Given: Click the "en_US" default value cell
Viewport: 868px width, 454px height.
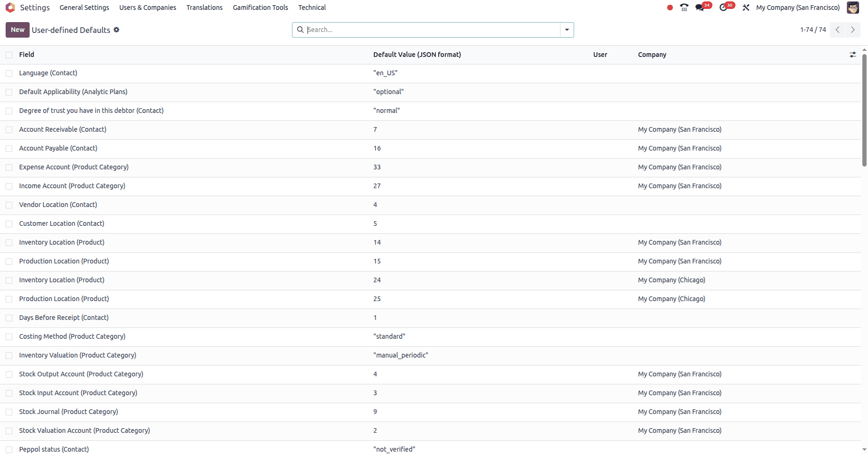Looking at the screenshot, I should pyautogui.click(x=386, y=73).
